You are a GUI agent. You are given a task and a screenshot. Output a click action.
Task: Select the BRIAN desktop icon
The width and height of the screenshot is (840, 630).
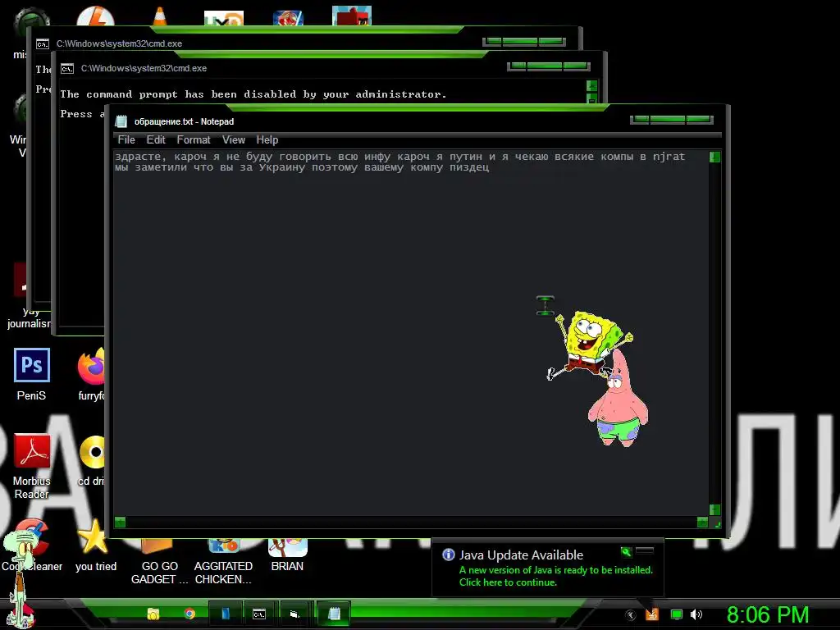(288, 555)
